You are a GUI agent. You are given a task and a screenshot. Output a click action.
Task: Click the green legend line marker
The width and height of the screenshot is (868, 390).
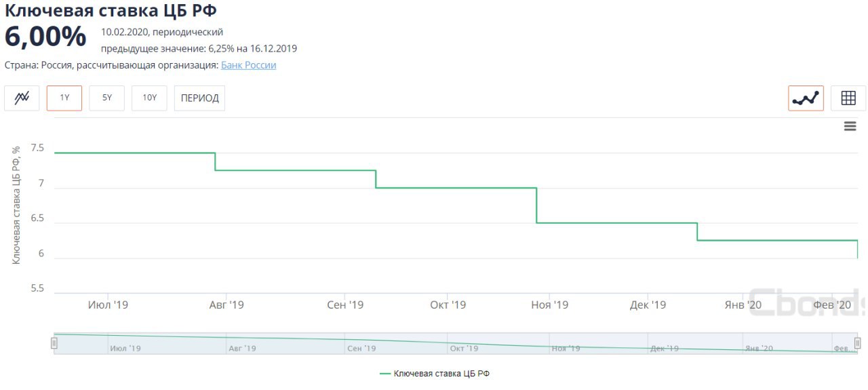tap(386, 374)
